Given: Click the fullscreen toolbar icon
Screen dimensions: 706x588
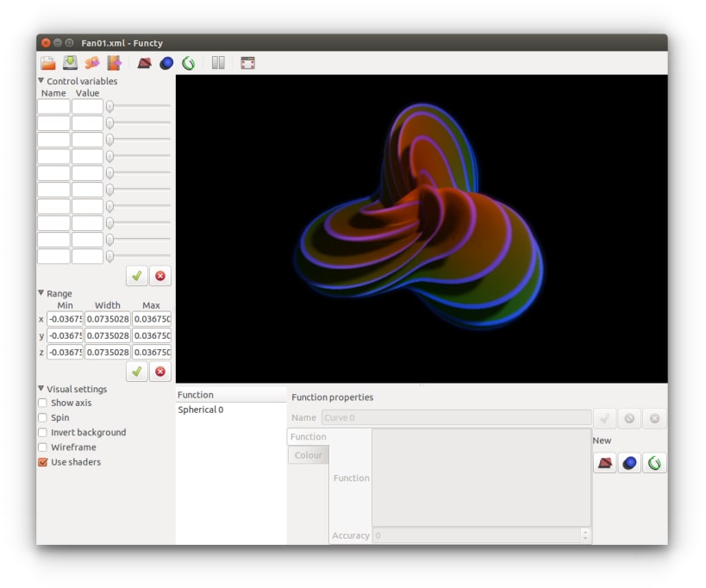Looking at the screenshot, I should (x=247, y=63).
